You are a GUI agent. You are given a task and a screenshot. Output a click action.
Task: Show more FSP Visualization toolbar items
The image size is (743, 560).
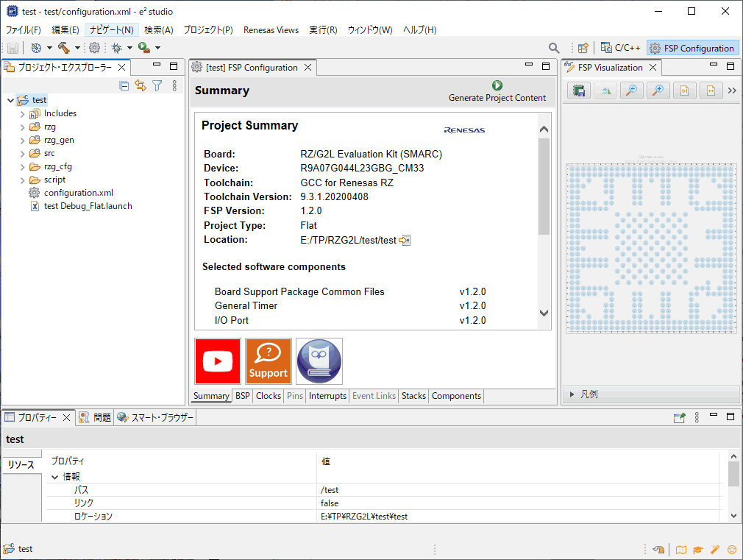tap(732, 91)
